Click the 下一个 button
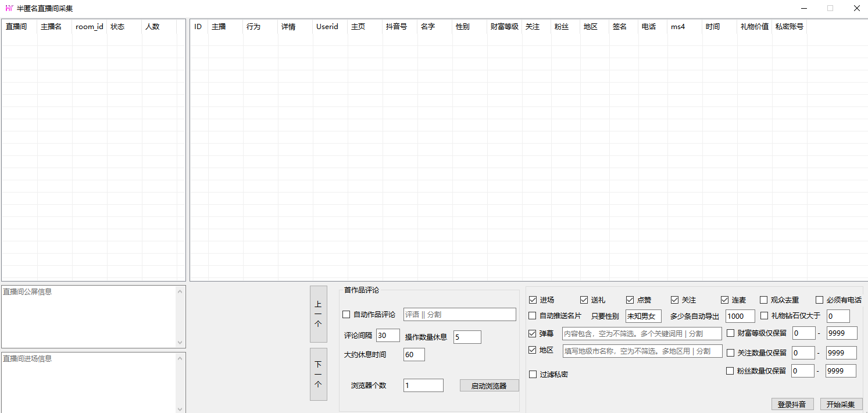Image resolution: width=868 pixels, height=413 pixels. tap(318, 374)
